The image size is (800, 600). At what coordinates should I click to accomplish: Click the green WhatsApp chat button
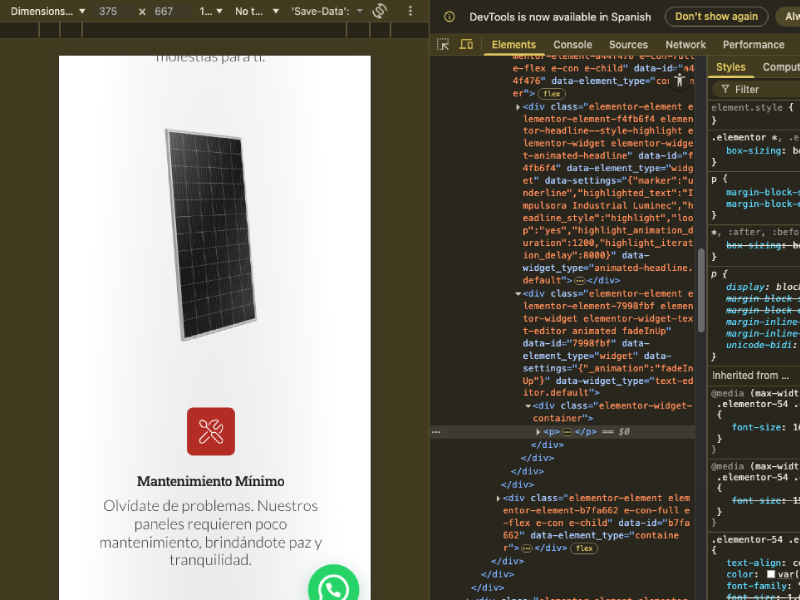333,584
